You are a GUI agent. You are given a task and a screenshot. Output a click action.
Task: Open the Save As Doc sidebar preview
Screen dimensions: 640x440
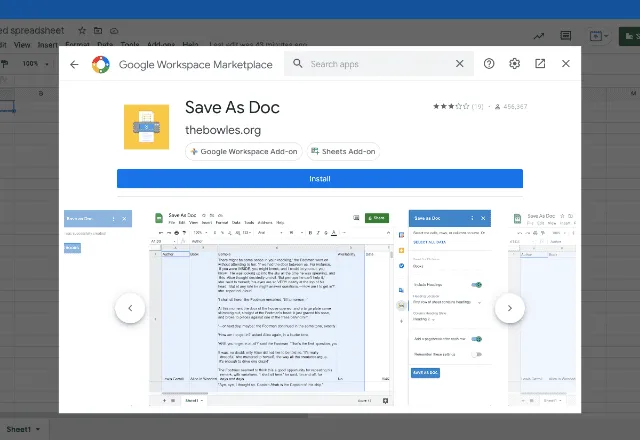(x=450, y=308)
